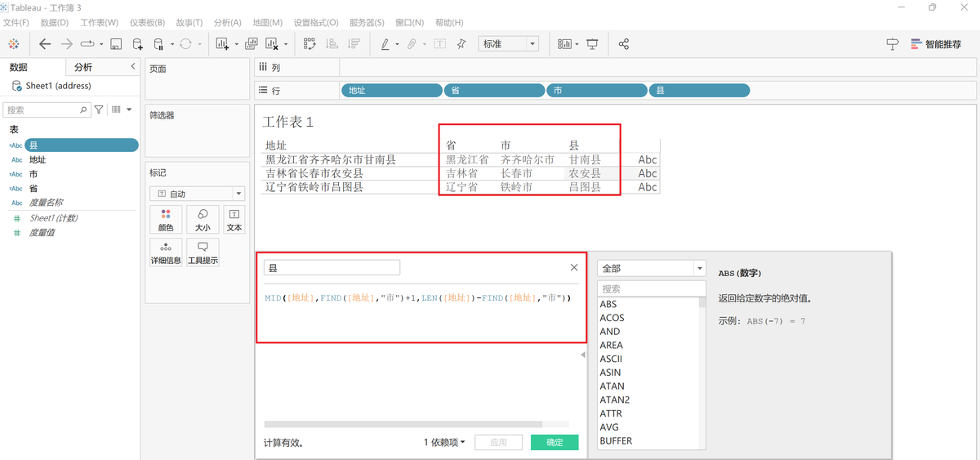Screen dimensions: 980x460
Task: Click the function list vertical scrollbar
Action: click(x=702, y=302)
